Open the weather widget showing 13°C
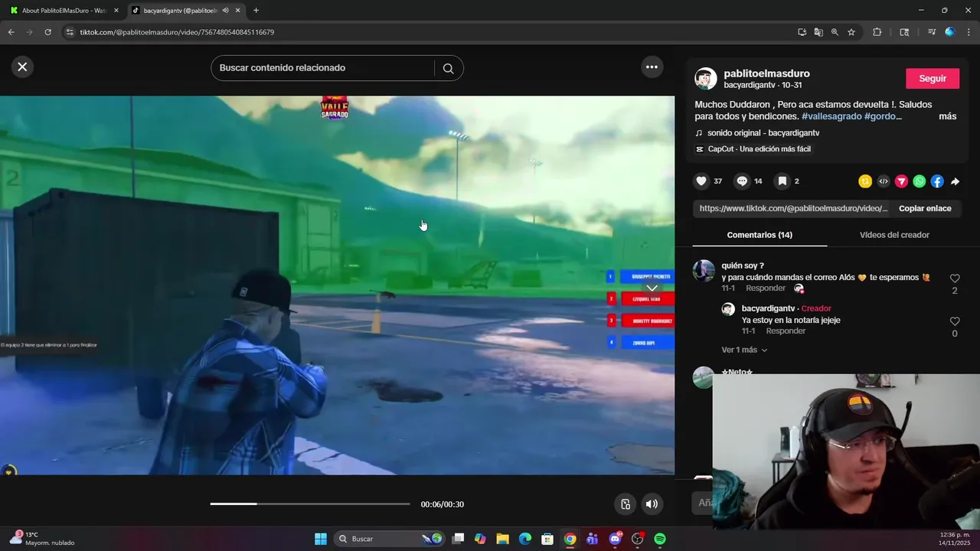Viewport: 980px width, 551px height. tap(43, 539)
